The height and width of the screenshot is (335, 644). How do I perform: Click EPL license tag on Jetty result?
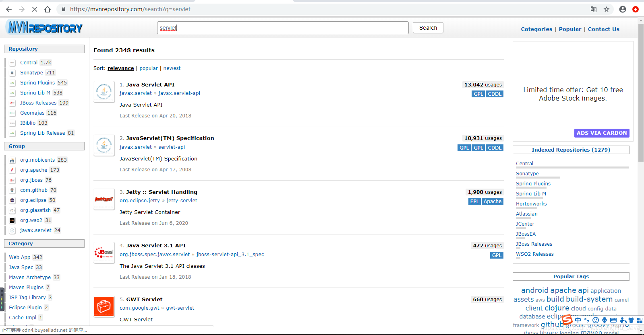(475, 201)
